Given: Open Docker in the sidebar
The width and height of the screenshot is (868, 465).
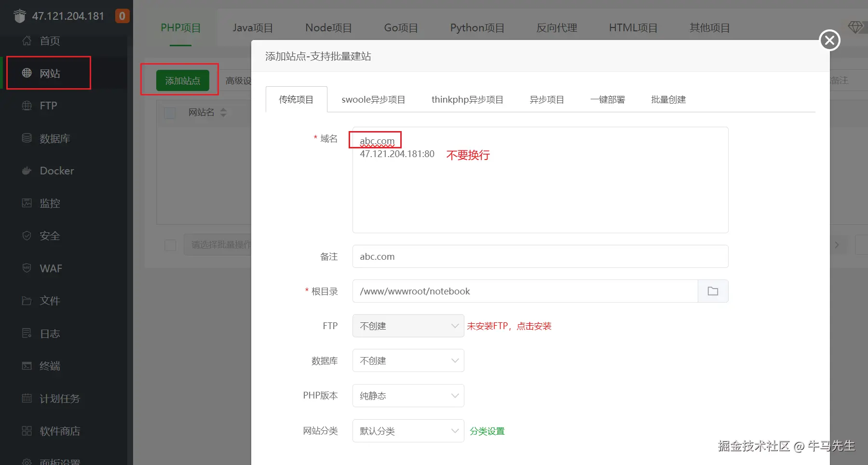Looking at the screenshot, I should coord(57,171).
